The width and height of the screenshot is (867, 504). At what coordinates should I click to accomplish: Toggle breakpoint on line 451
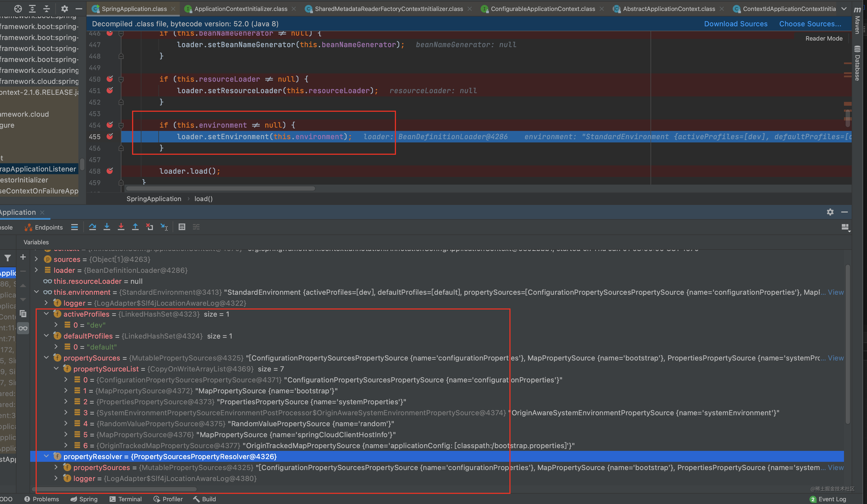pos(110,90)
